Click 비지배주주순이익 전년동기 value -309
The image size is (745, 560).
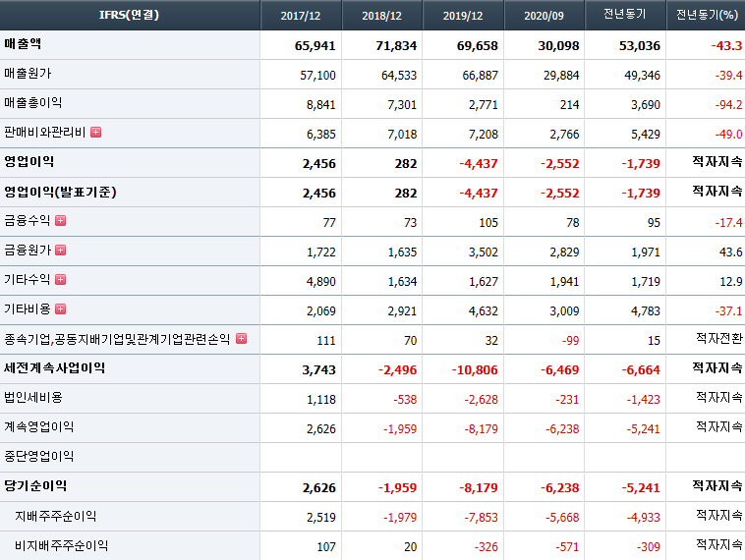[649, 547]
